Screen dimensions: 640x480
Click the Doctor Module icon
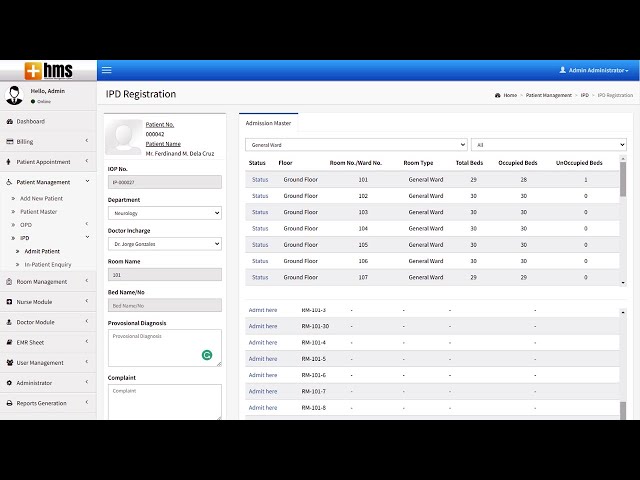tap(9, 322)
